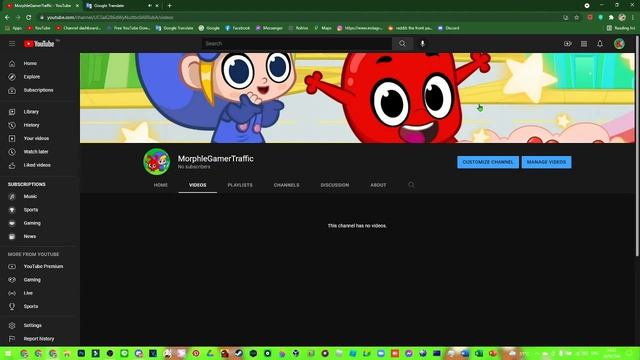
Task: Click the Manage Videos button
Action: (546, 162)
